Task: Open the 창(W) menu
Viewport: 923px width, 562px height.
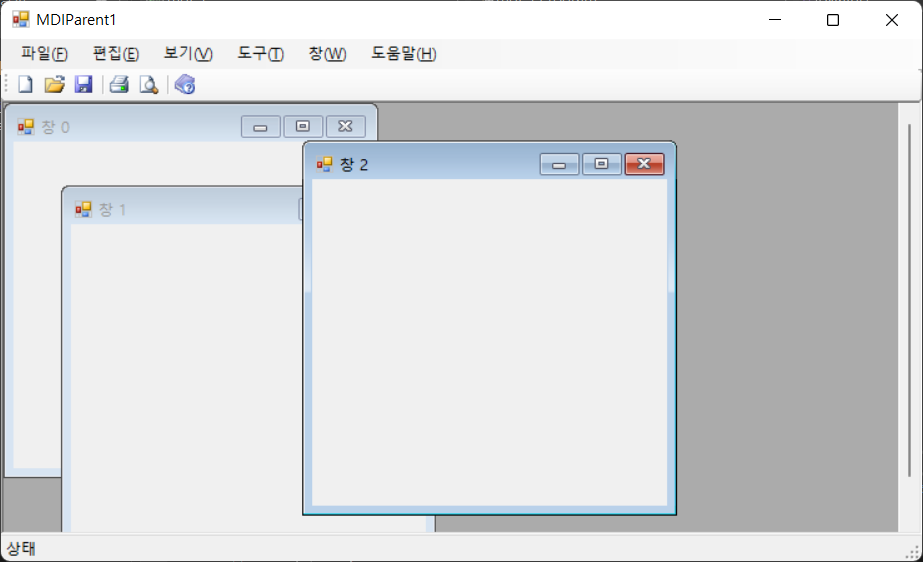Action: [327, 54]
